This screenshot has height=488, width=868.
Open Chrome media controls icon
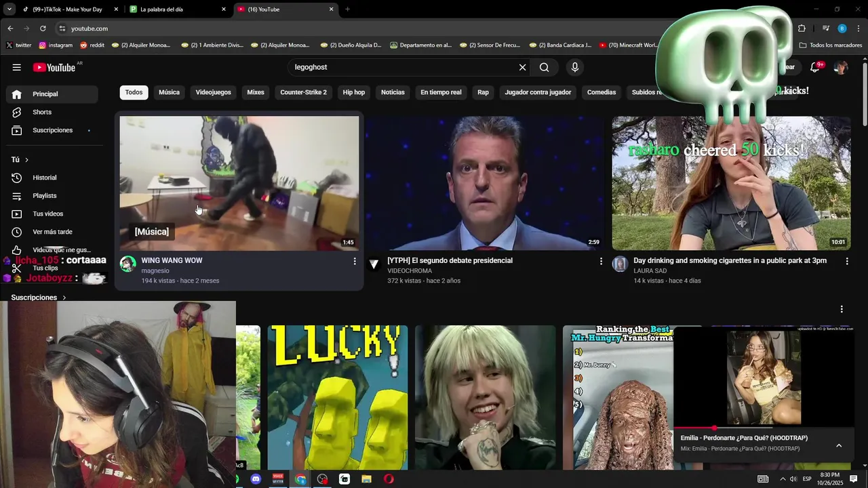825,28
